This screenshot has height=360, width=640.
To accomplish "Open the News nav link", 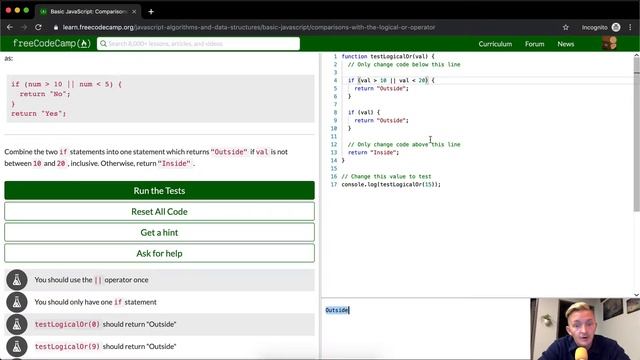I will coord(566,44).
